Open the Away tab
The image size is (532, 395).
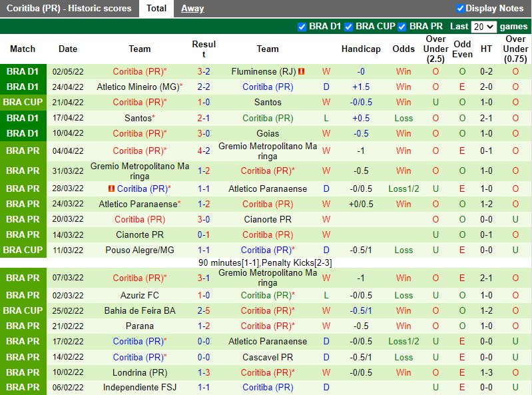point(192,9)
